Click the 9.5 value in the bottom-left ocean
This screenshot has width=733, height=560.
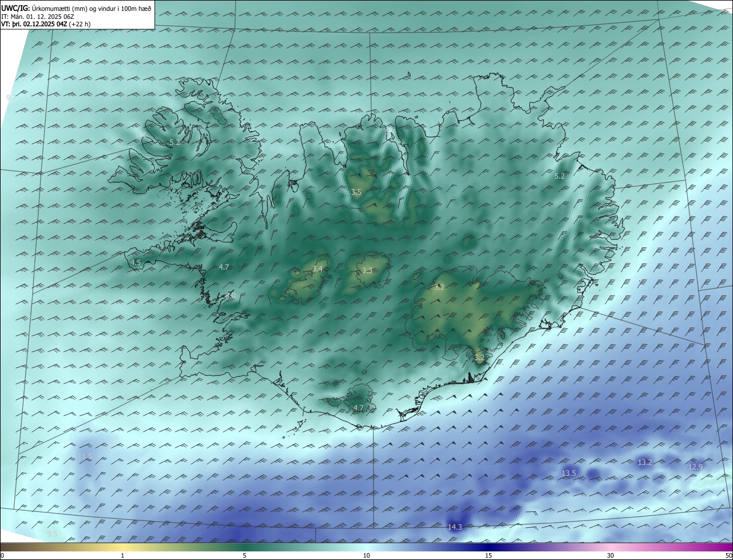[x=52, y=534]
